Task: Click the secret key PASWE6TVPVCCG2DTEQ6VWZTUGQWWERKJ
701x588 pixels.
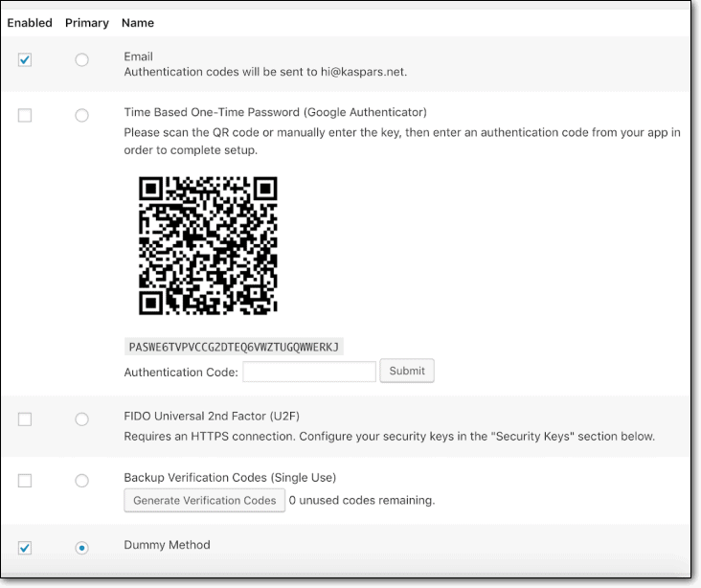Action: 234,347
